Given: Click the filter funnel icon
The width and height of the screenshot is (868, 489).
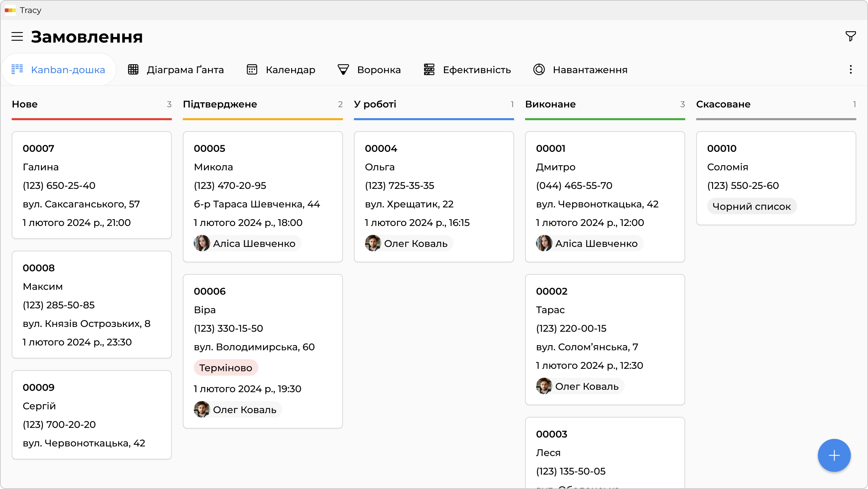Looking at the screenshot, I should click(x=850, y=36).
